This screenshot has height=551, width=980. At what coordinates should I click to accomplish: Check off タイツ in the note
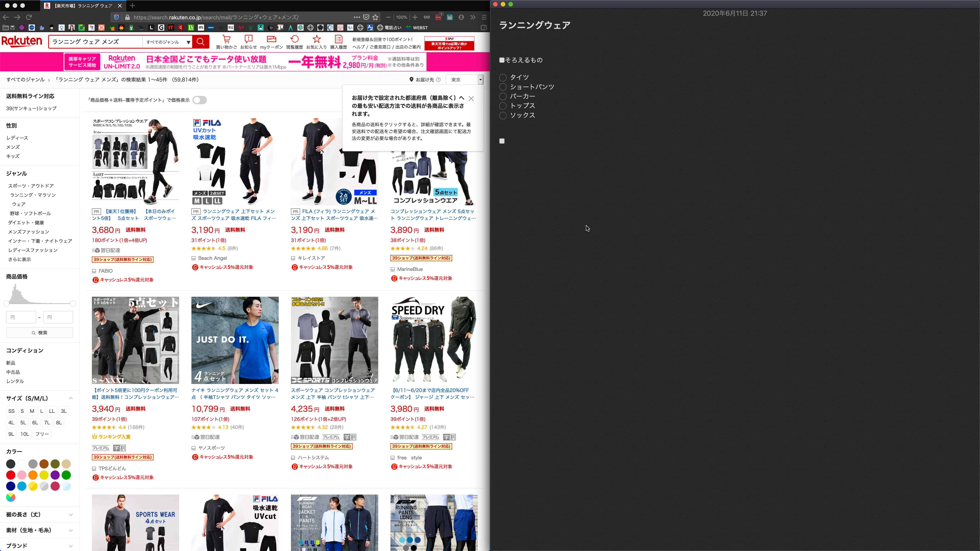click(503, 77)
